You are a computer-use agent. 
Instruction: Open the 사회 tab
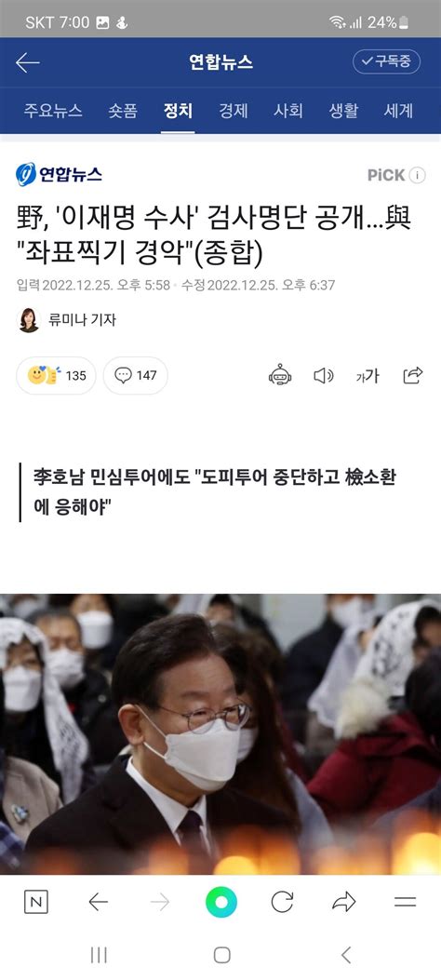288,112
